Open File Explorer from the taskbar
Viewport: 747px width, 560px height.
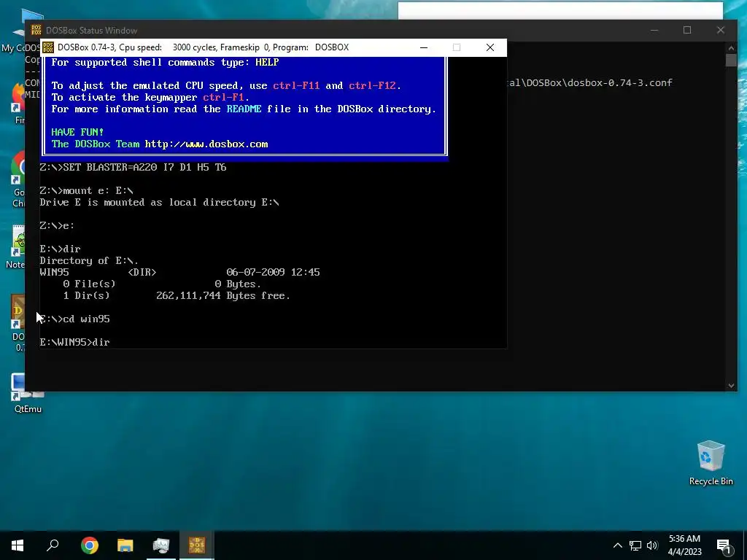(x=125, y=545)
